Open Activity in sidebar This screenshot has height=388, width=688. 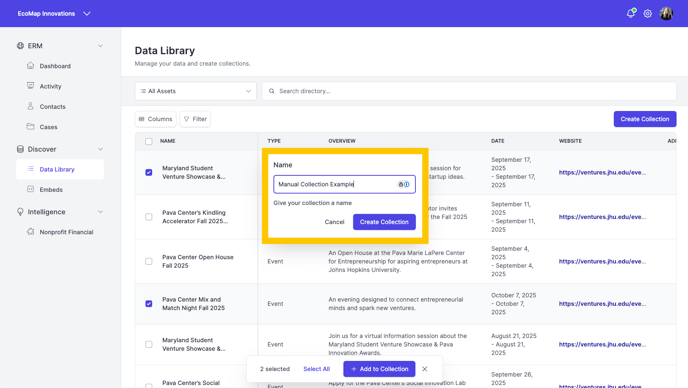tap(50, 86)
